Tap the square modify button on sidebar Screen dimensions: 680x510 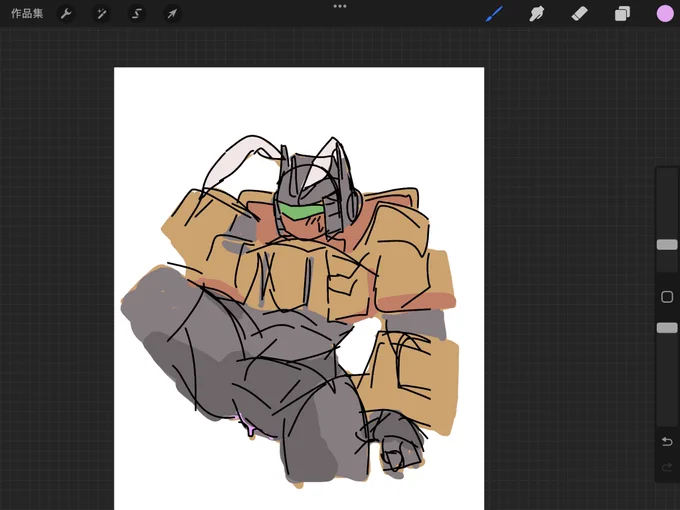pyautogui.click(x=667, y=297)
